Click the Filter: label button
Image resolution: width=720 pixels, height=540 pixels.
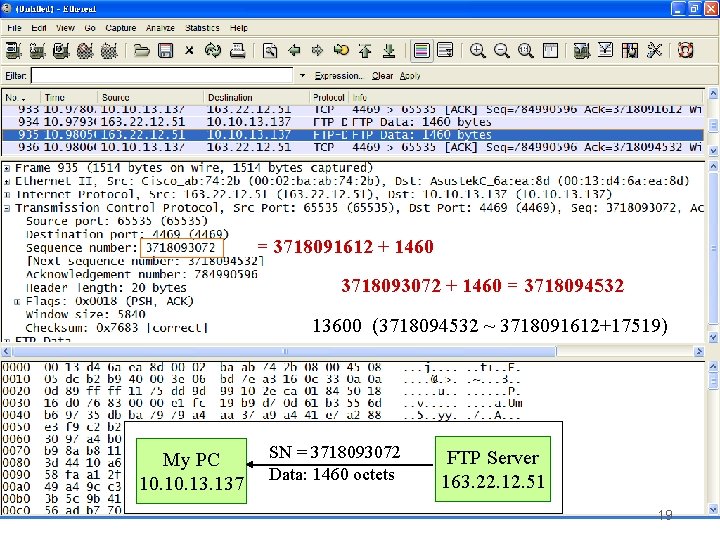click(x=16, y=75)
